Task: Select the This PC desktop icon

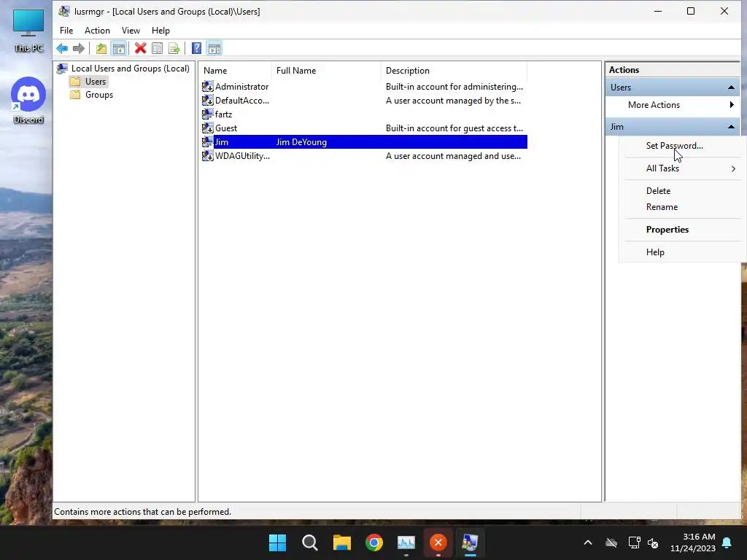Action: [28, 30]
